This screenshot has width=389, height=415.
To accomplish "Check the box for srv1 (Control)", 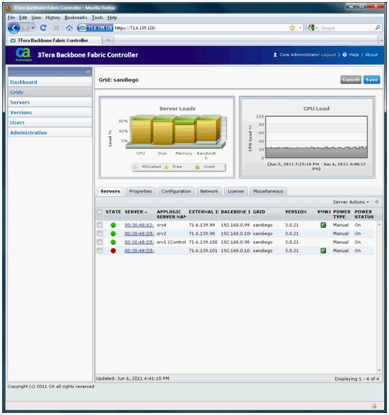I will pyautogui.click(x=99, y=242).
